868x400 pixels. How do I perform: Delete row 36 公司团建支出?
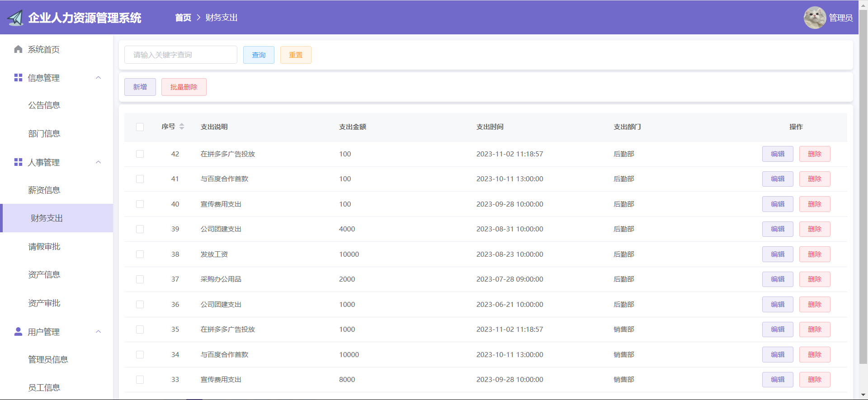pos(815,305)
